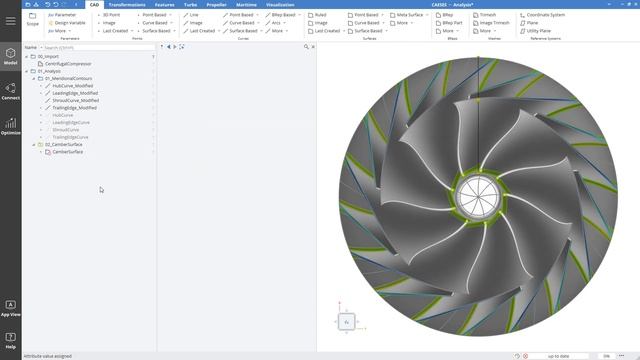The width and height of the screenshot is (640, 360).
Task: Open the hamburger main menu
Action: (x=11, y=21)
